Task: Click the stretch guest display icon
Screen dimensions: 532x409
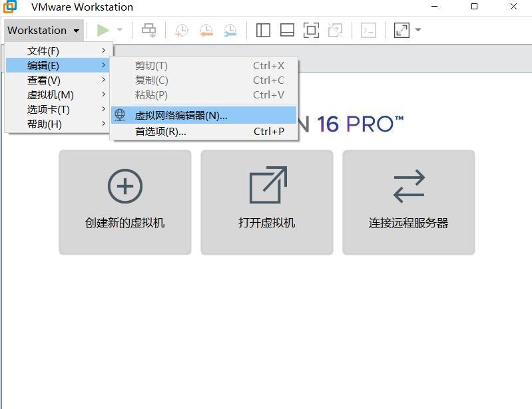Action: (401, 30)
